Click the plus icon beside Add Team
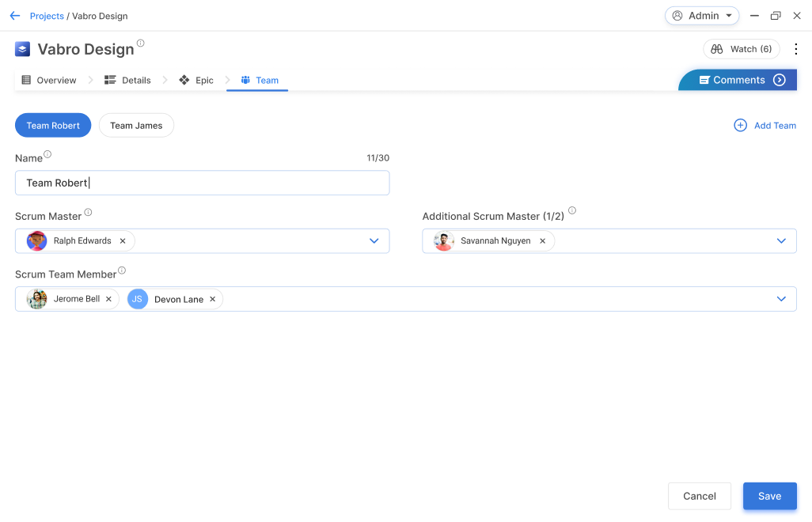The height and width of the screenshot is (522, 812). (x=740, y=125)
